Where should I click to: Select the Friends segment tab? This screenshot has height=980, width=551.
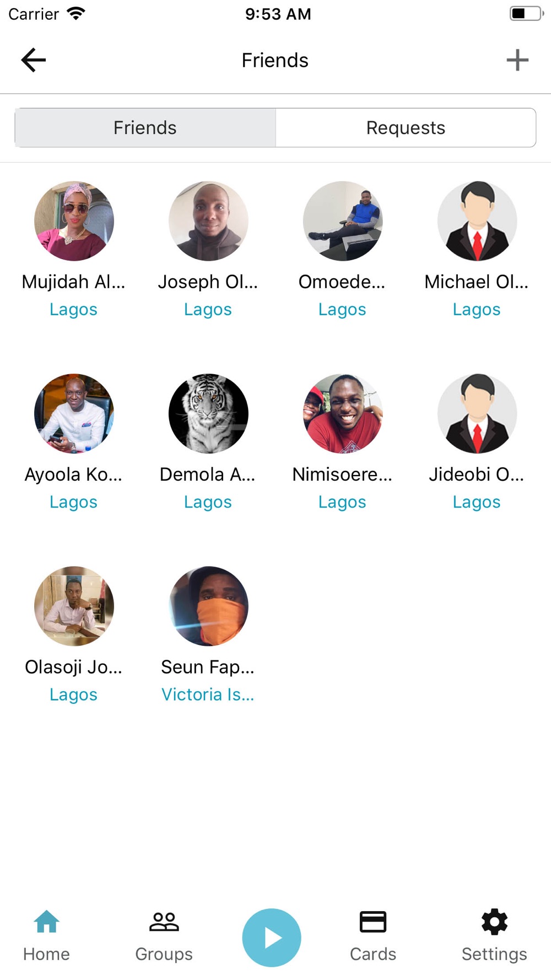145,128
